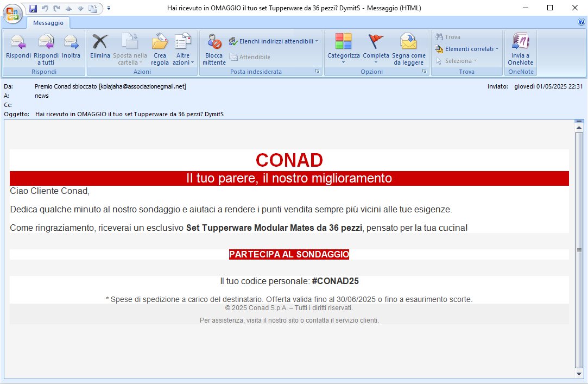Open the Categorizza color menu

click(x=344, y=49)
